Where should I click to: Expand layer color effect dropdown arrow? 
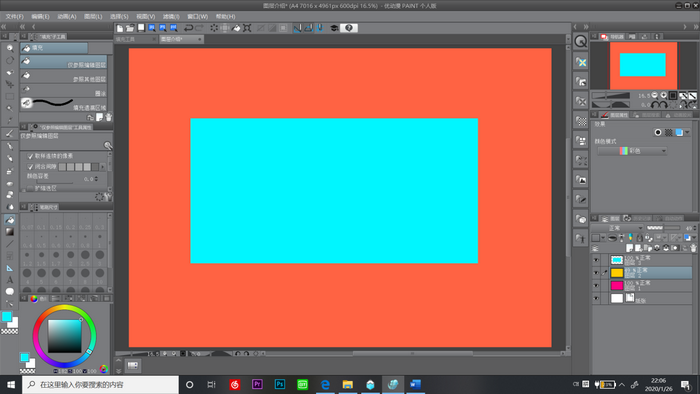tap(688, 133)
